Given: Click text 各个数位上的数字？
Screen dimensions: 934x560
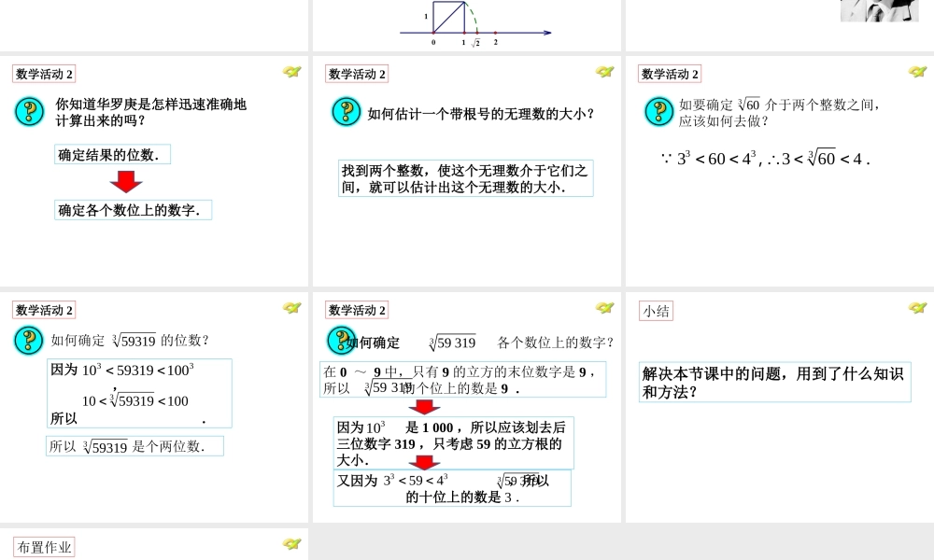Looking at the screenshot, I should coord(555,343).
